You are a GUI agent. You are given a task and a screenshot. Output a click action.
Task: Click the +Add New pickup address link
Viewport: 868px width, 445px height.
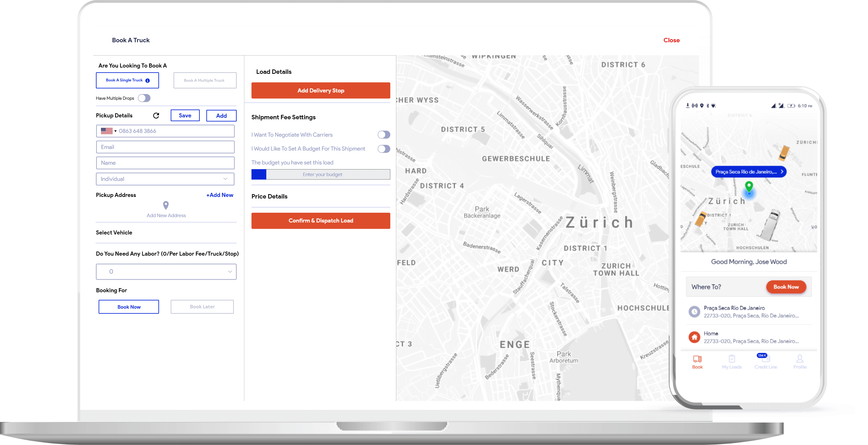[x=219, y=195]
